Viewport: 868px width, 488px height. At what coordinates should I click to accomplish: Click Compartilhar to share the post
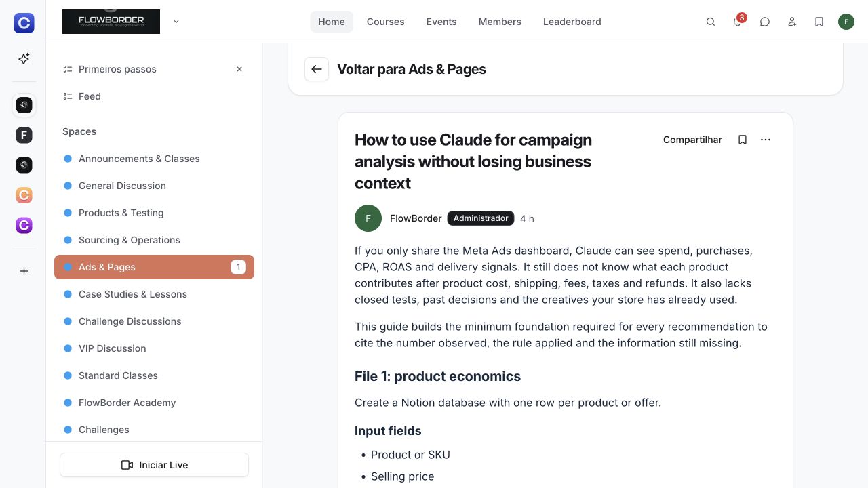692,140
